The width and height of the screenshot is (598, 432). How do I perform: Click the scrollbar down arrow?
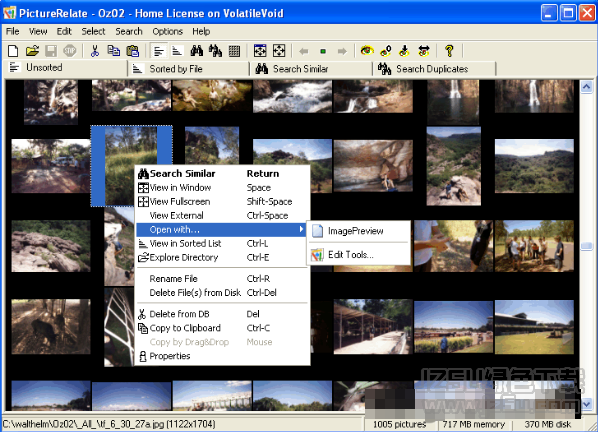click(x=586, y=404)
